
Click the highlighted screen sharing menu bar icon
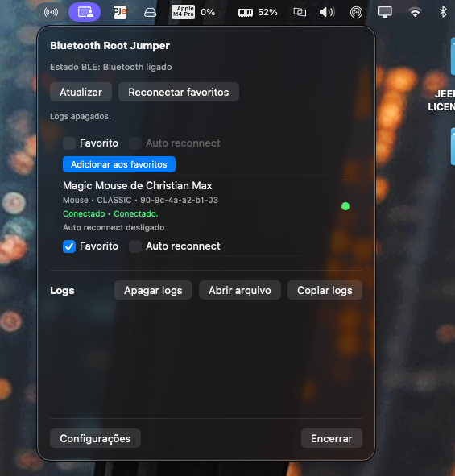coord(85,12)
